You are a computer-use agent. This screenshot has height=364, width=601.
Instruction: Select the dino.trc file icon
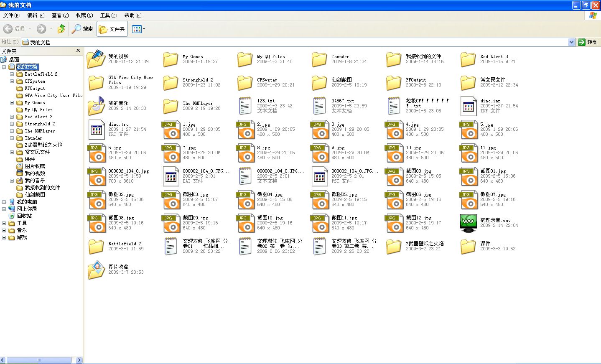coord(96,129)
